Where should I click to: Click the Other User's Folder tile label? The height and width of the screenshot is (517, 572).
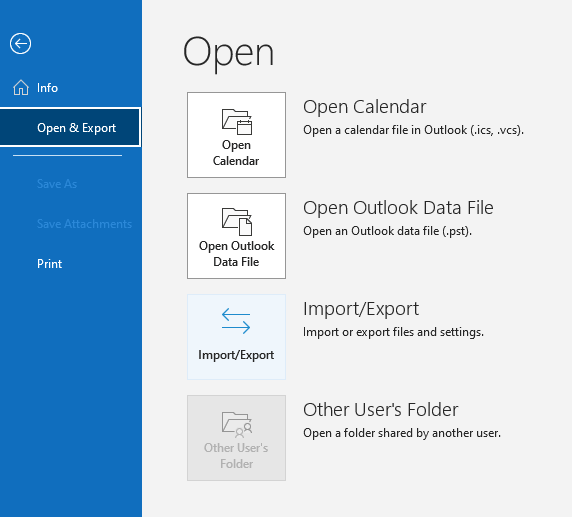[236, 455]
